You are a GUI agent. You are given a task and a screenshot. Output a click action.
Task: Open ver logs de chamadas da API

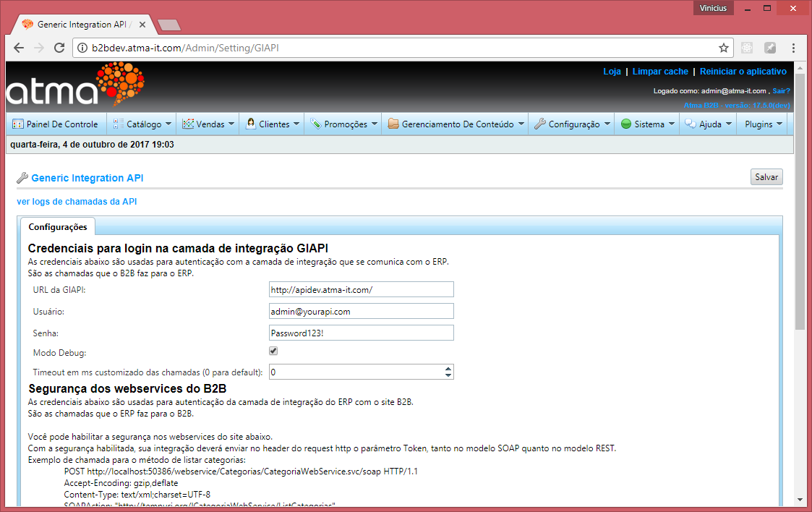77,201
